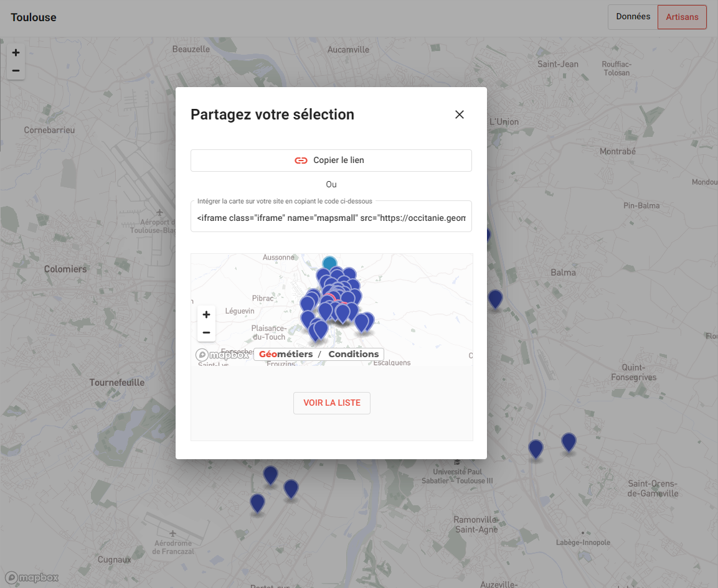Image resolution: width=718 pixels, height=588 pixels.
Task: Click the Tournefeuille label on main map
Action: pos(117,383)
